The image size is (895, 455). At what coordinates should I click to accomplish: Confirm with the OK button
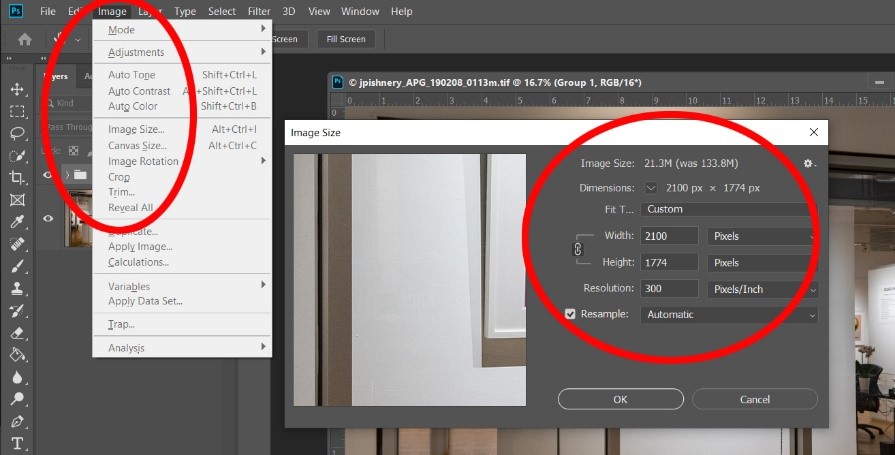point(620,399)
